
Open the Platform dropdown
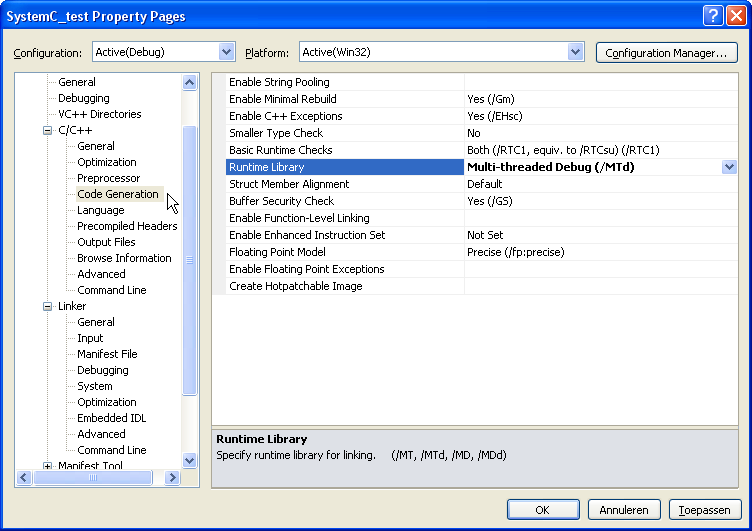click(x=575, y=52)
